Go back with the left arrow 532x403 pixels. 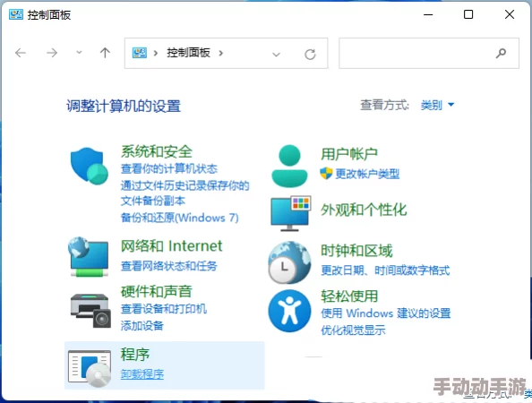pyautogui.click(x=21, y=53)
